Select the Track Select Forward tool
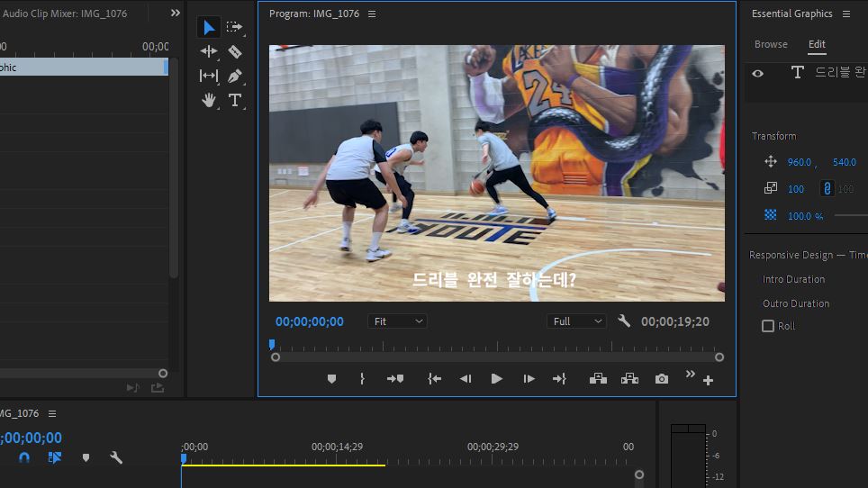The image size is (868, 488). click(x=235, y=27)
